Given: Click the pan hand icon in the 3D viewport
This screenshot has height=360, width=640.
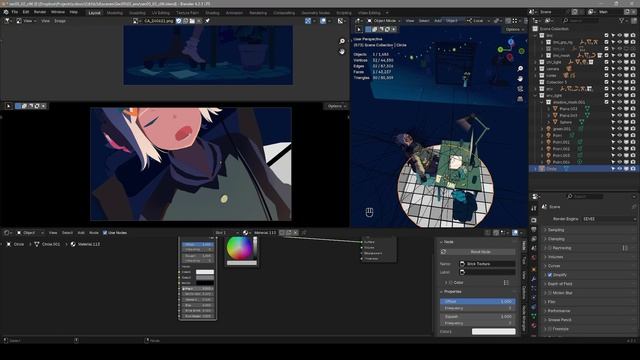Looking at the screenshot, I should point(520,78).
